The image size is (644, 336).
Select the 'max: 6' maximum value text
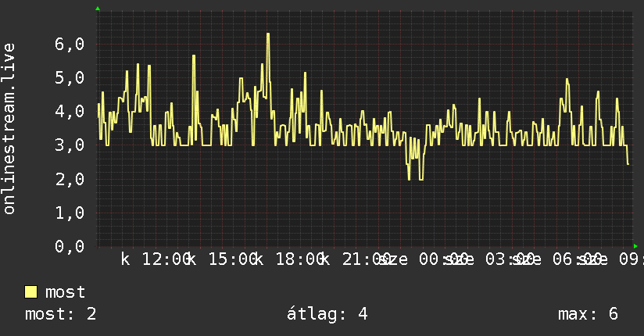coord(588,314)
